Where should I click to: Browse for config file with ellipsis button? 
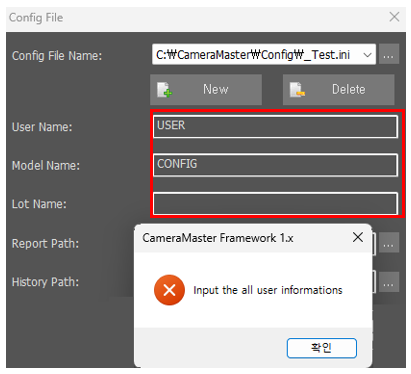click(388, 54)
